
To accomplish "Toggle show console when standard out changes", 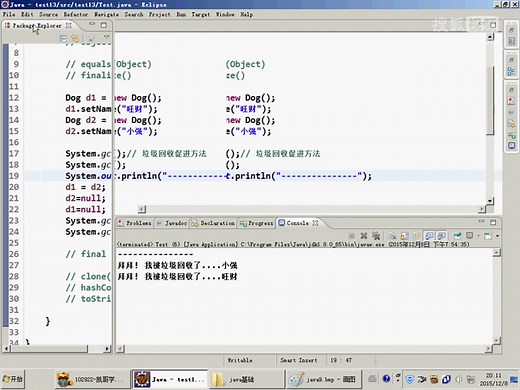I will click(x=429, y=236).
